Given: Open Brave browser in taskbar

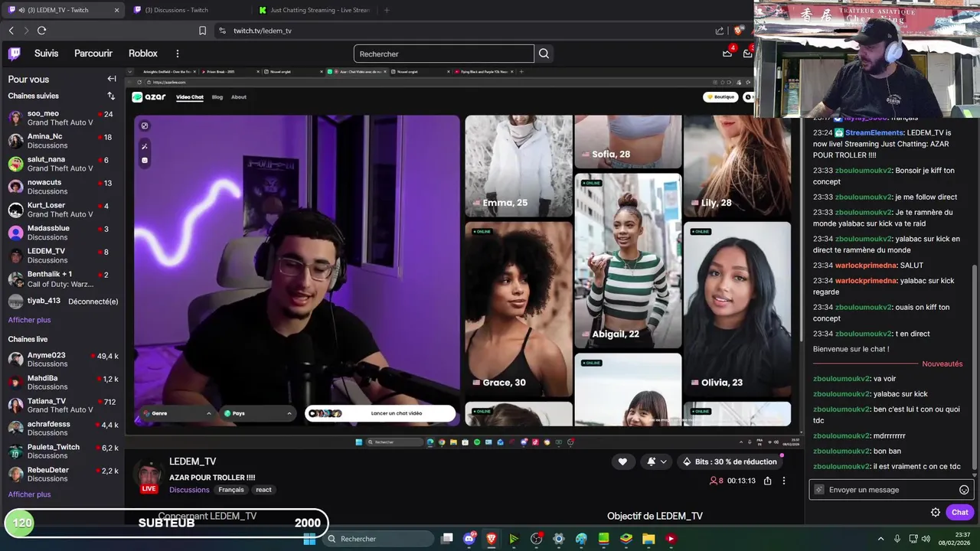Looking at the screenshot, I should [x=492, y=539].
